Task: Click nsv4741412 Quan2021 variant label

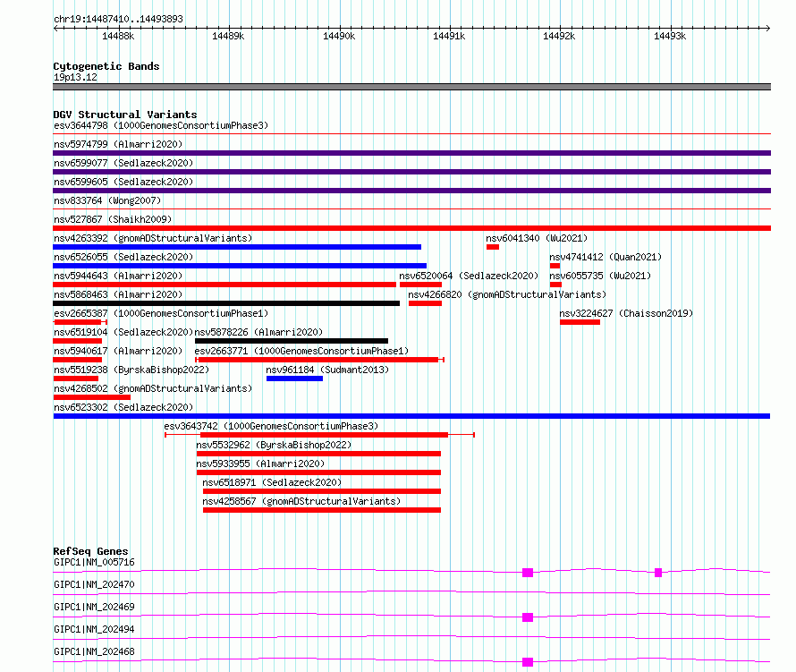Action: coord(605,257)
